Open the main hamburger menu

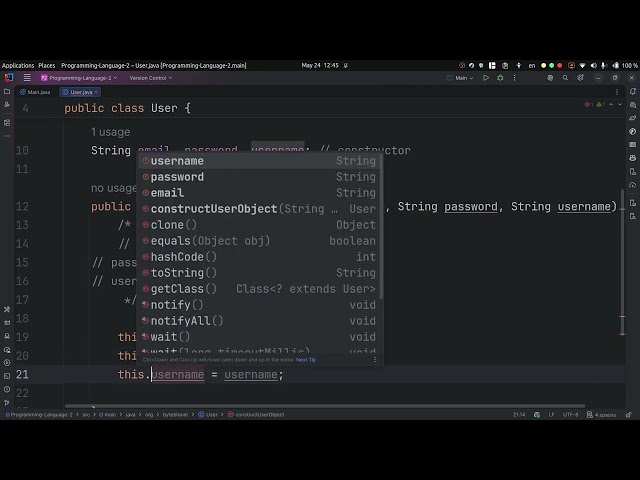[27, 78]
